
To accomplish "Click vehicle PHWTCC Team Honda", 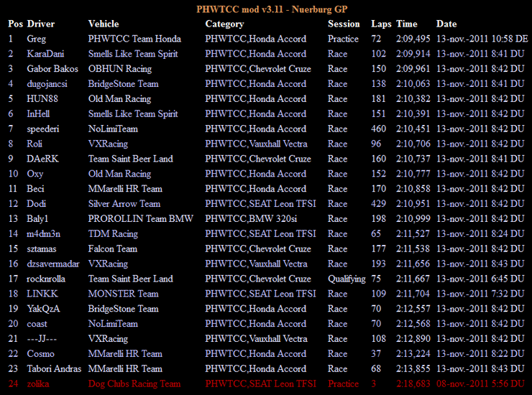I will coord(134,39).
